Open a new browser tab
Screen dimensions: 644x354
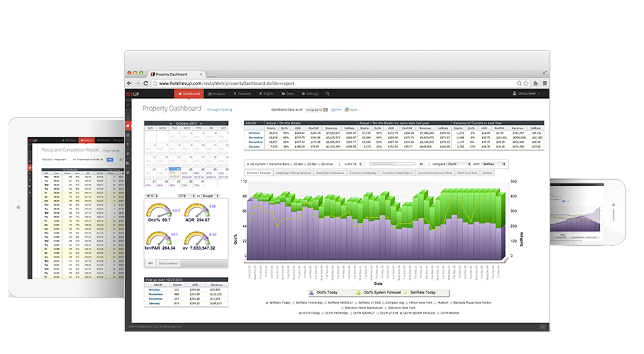point(211,74)
